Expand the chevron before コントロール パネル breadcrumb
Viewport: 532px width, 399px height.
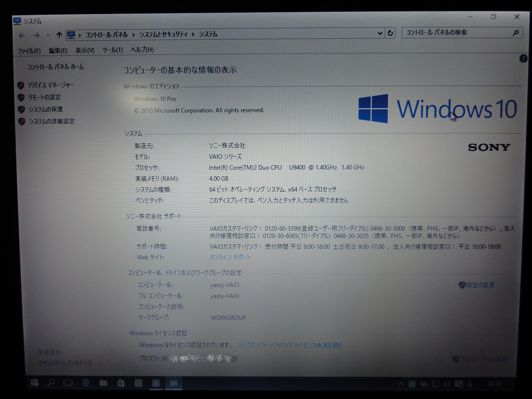coord(80,35)
